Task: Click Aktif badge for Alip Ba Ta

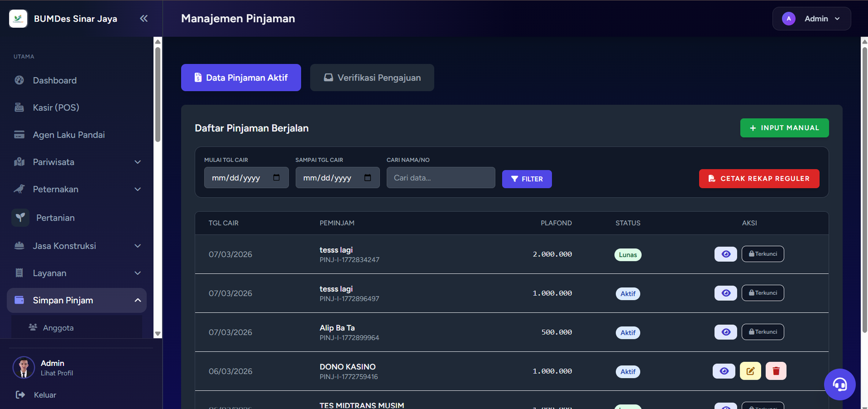Action: [x=628, y=332]
